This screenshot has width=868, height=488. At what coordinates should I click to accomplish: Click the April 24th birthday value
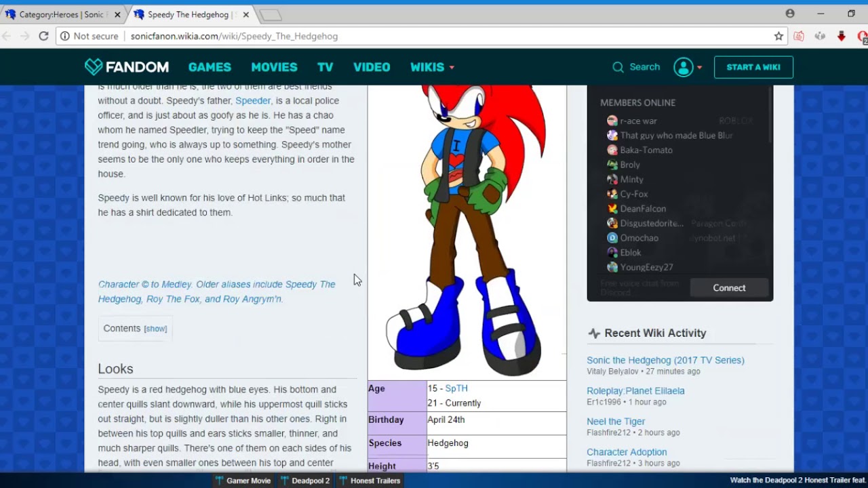446,420
